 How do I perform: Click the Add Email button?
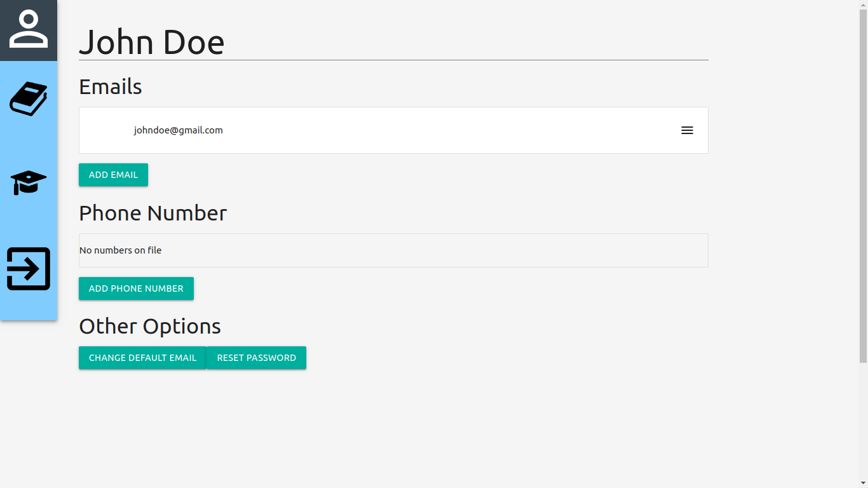[x=113, y=175]
